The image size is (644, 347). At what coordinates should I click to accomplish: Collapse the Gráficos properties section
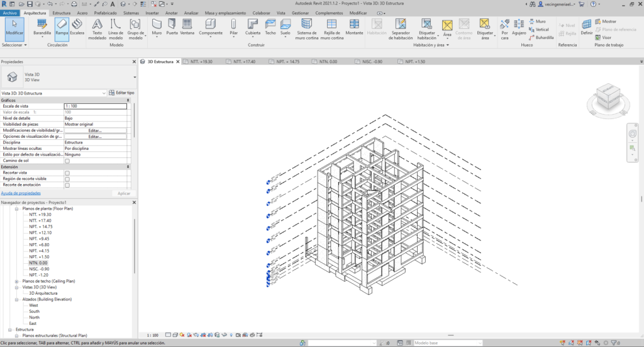tap(128, 100)
